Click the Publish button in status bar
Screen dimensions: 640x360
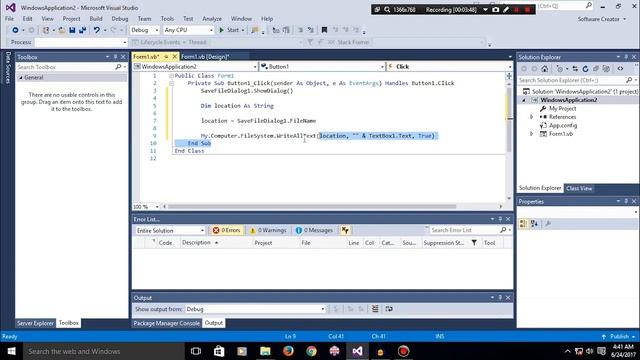pyautogui.click(x=619, y=336)
